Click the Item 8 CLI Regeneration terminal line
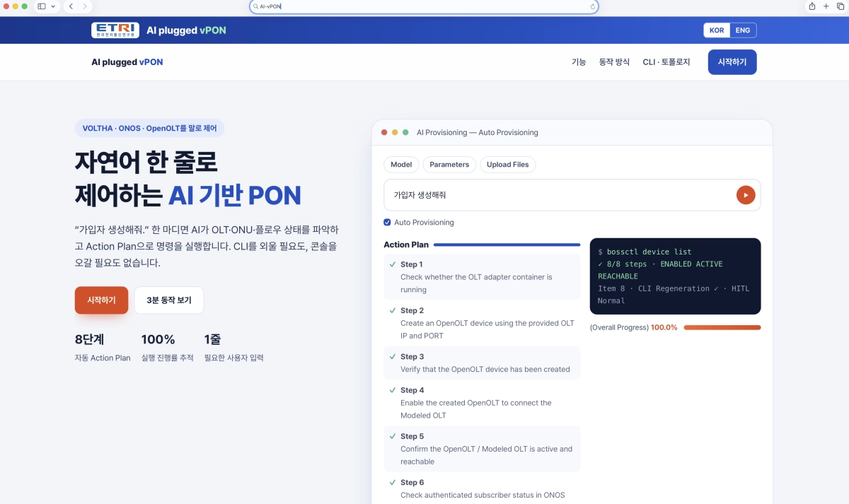The image size is (849, 504). coord(674,295)
